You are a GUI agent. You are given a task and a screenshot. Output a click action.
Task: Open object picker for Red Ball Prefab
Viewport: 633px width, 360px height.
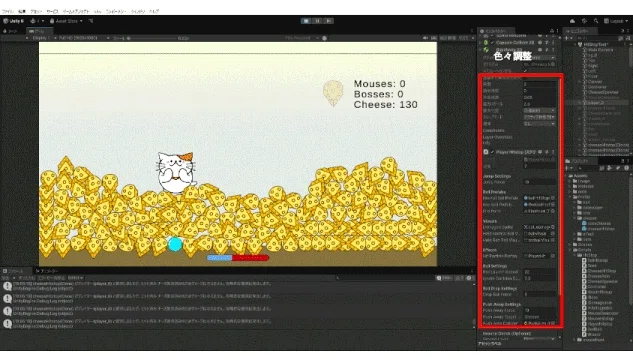[x=553, y=205]
